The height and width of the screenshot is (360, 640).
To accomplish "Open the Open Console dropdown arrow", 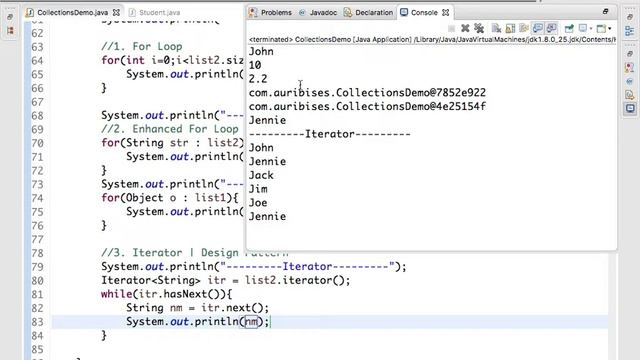I will point(610,29).
